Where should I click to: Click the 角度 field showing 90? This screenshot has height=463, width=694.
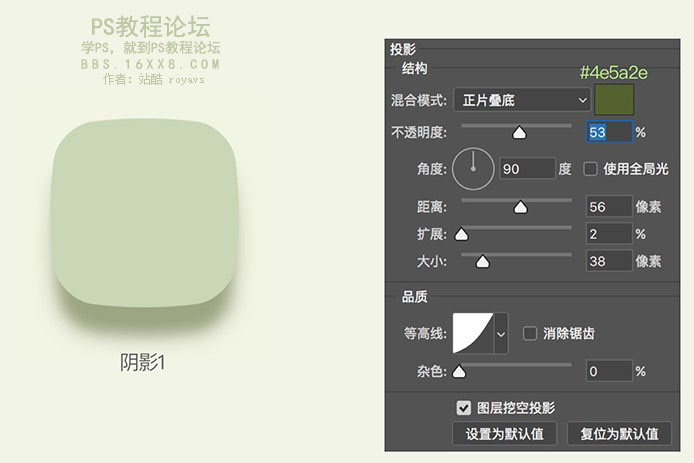pos(527,169)
